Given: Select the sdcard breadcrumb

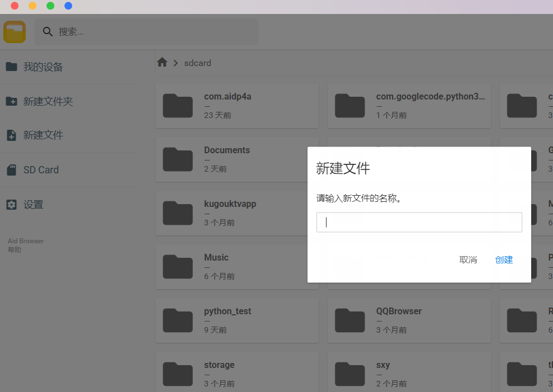Looking at the screenshot, I should [x=197, y=63].
